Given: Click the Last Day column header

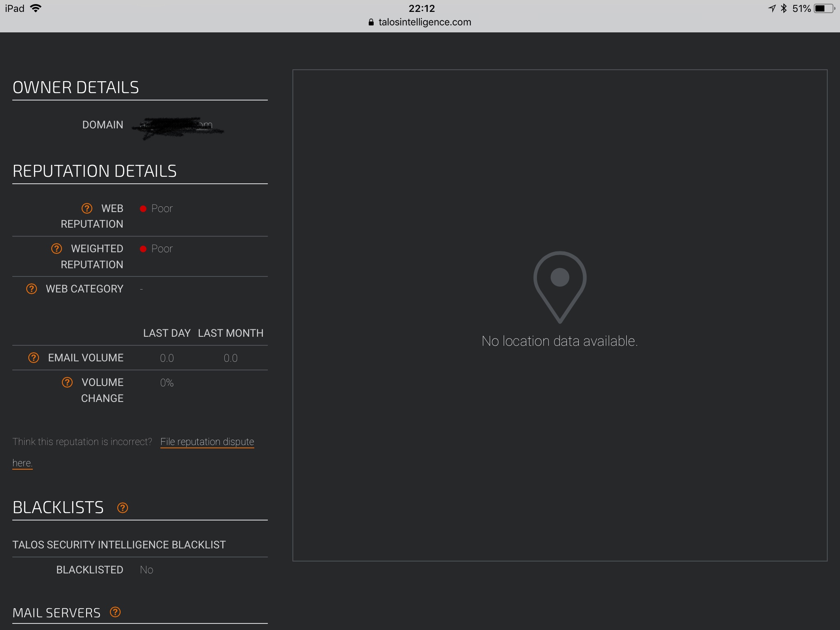Looking at the screenshot, I should (x=167, y=333).
